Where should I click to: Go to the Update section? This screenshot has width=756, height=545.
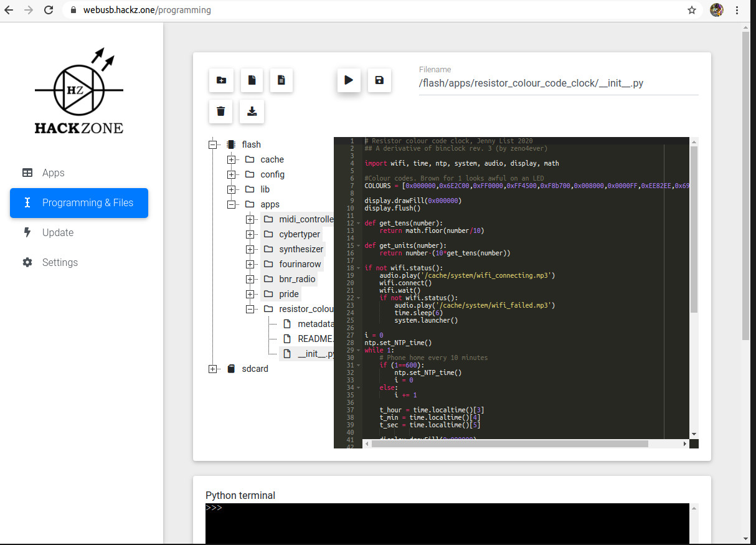tap(57, 233)
